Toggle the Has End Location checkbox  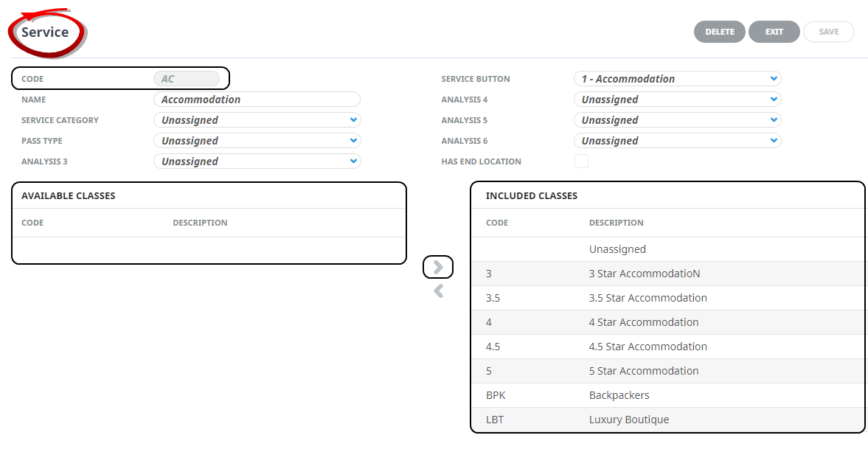581,161
